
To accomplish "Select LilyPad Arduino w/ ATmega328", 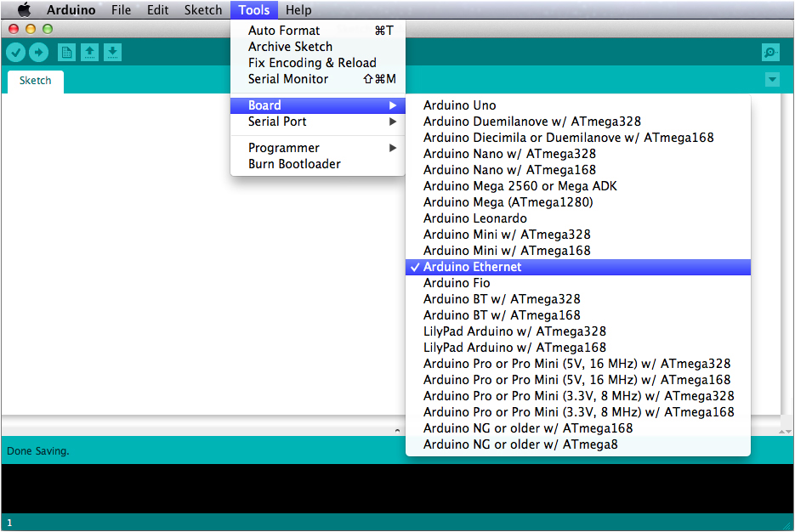I will click(578, 332).
